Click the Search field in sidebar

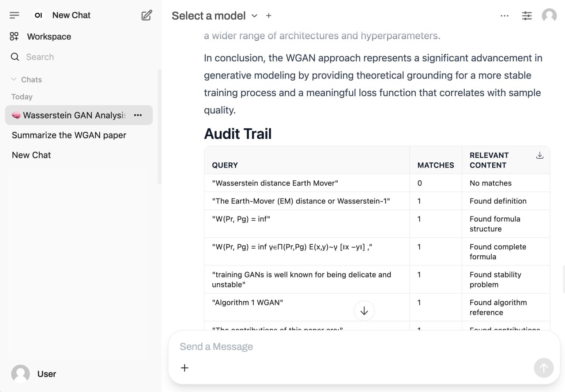point(66,57)
